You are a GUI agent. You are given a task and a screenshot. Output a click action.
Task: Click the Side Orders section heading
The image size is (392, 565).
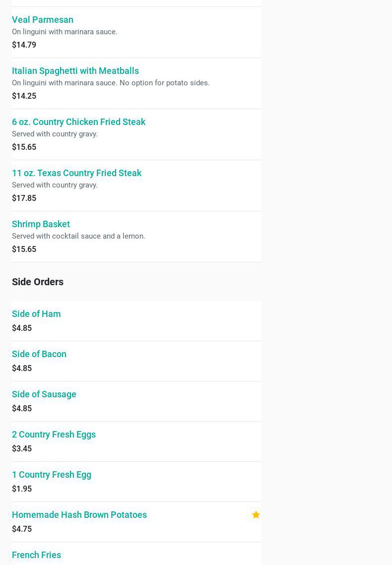(x=38, y=282)
